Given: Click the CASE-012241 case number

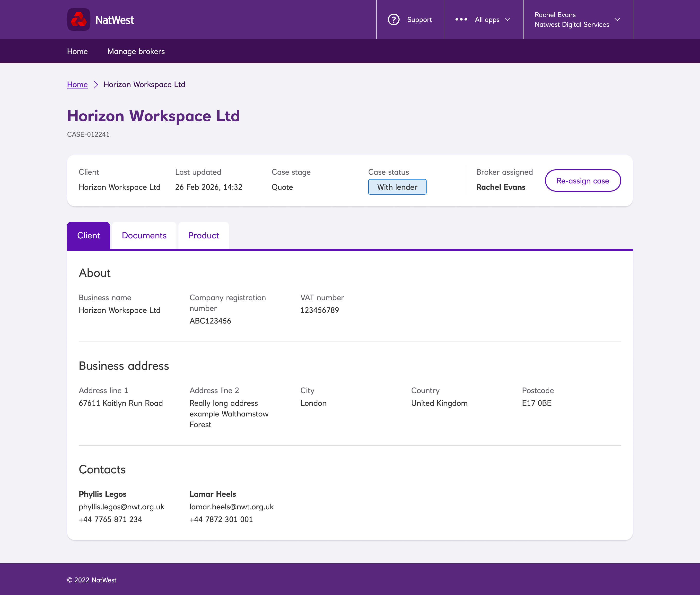Looking at the screenshot, I should coord(88,134).
